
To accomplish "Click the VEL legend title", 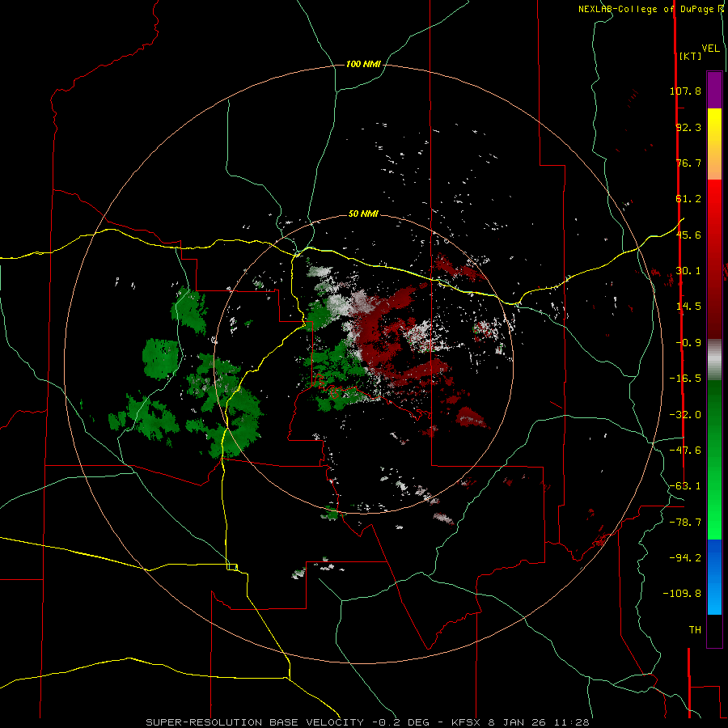I will click(x=710, y=49).
